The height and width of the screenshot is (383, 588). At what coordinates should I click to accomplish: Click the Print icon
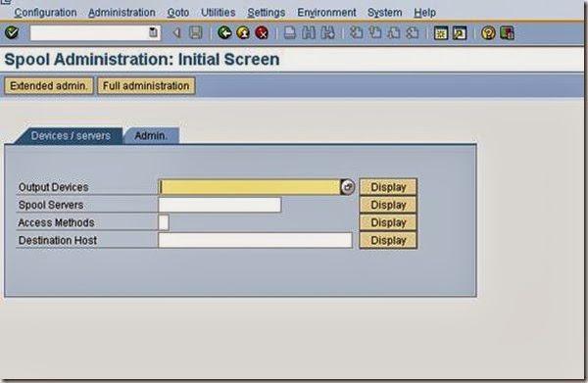(289, 33)
